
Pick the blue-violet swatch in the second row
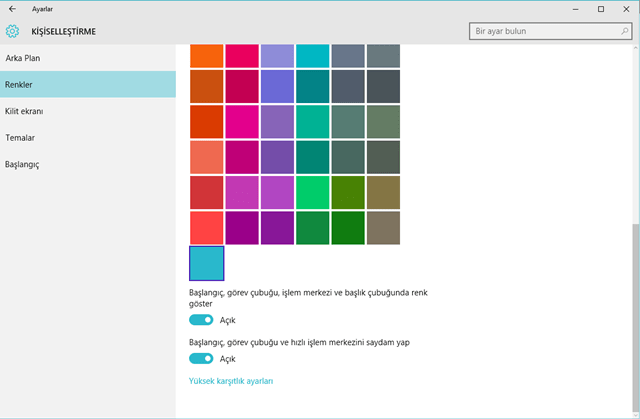click(x=277, y=86)
